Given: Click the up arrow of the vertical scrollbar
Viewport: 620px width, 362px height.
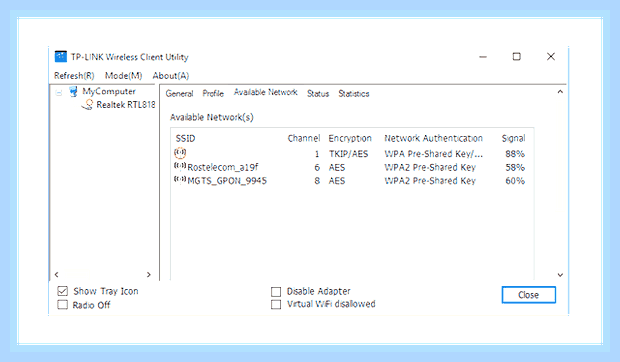Looking at the screenshot, I should pos(560,92).
